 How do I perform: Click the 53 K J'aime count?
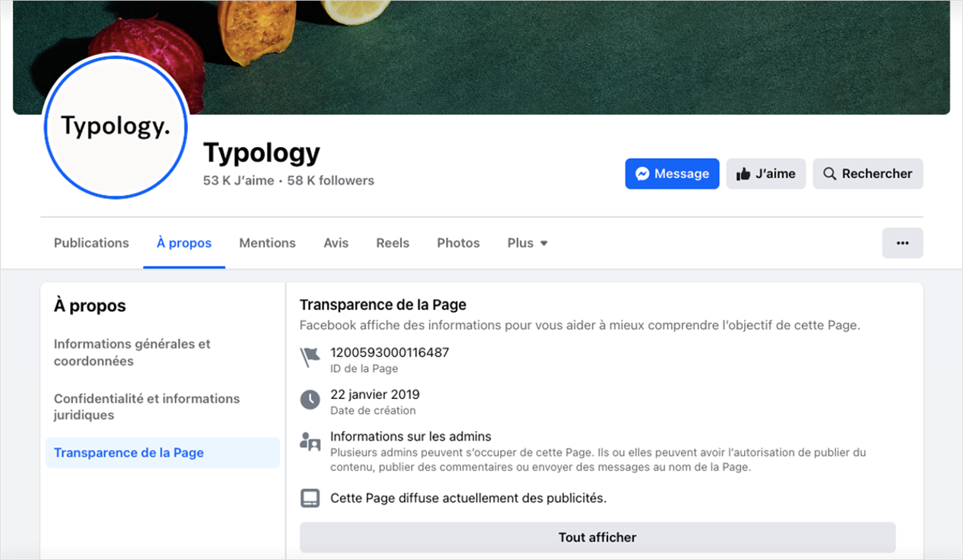[x=239, y=181]
